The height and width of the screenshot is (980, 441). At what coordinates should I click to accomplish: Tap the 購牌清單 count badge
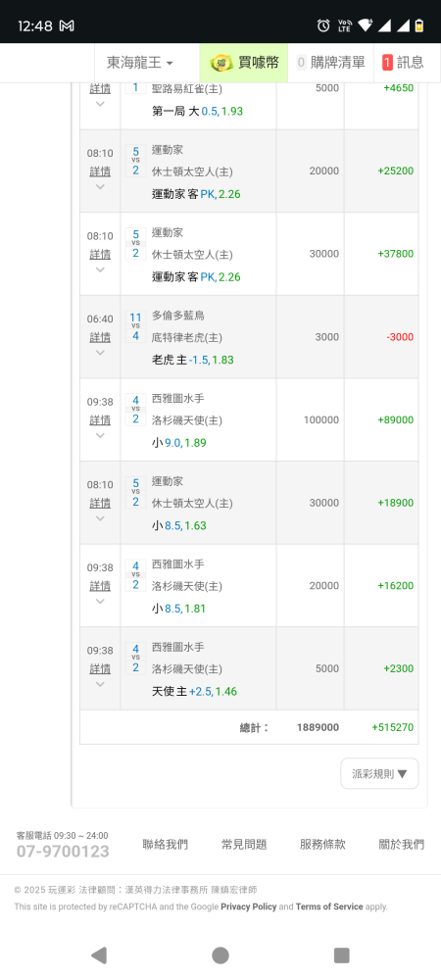(x=301, y=63)
